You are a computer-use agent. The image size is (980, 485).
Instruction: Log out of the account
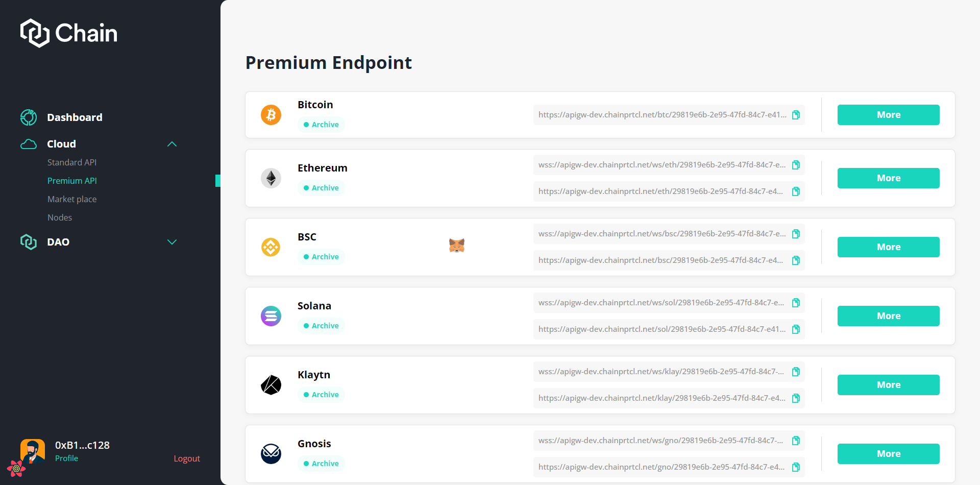click(x=187, y=458)
